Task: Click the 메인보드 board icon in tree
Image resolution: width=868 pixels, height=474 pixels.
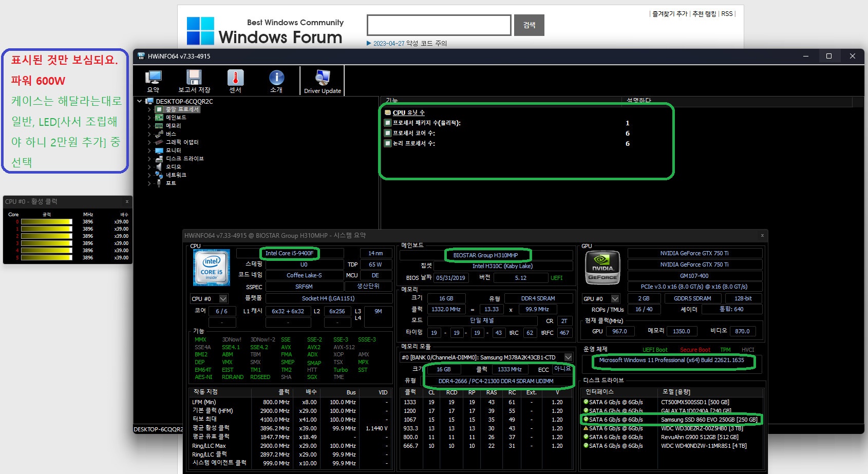Action: tap(159, 118)
